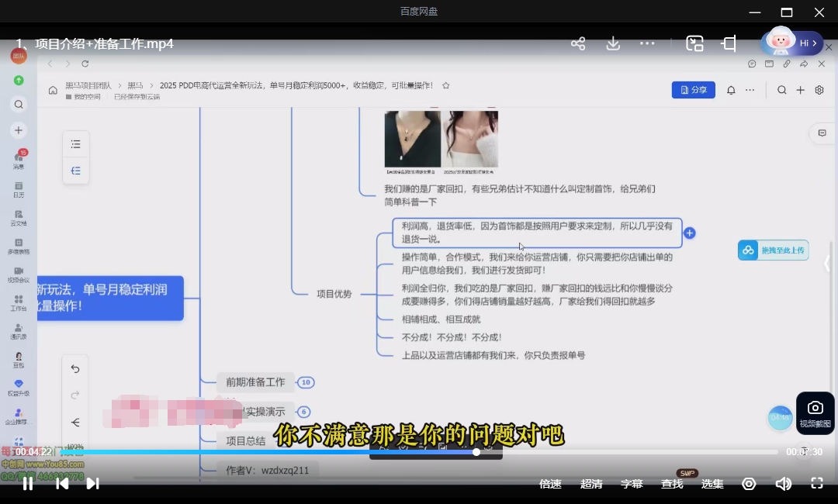Toggle the mind map indent view icon
This screenshot has height=504, width=838.
(75, 171)
